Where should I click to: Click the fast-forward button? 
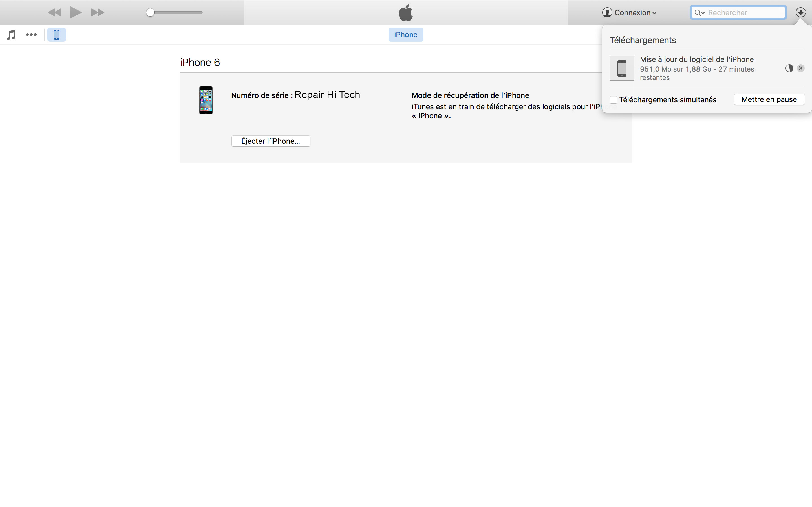(97, 12)
